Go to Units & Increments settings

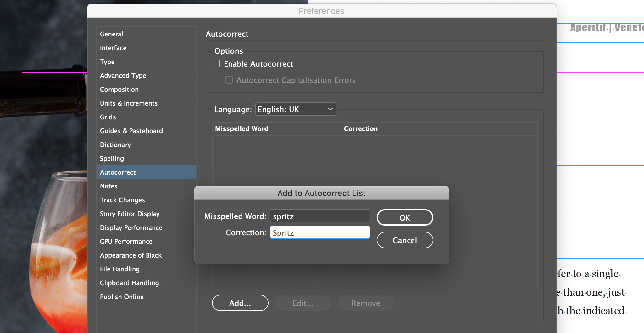pyautogui.click(x=129, y=103)
